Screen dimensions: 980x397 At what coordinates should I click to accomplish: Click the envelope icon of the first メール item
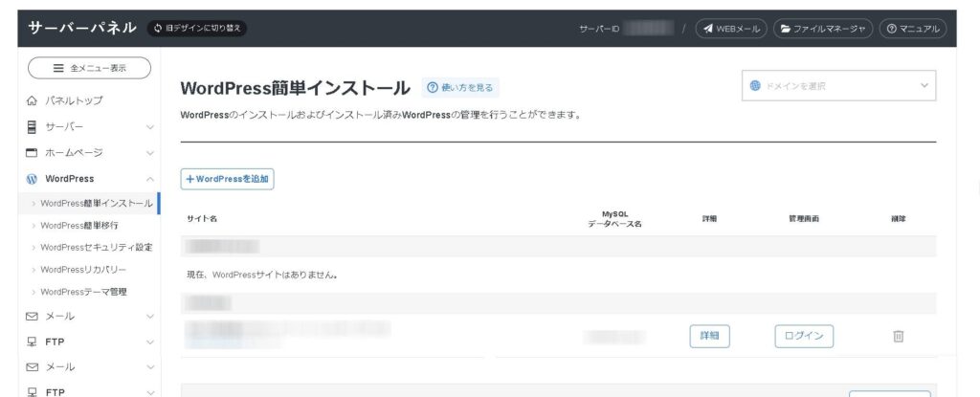tap(32, 317)
